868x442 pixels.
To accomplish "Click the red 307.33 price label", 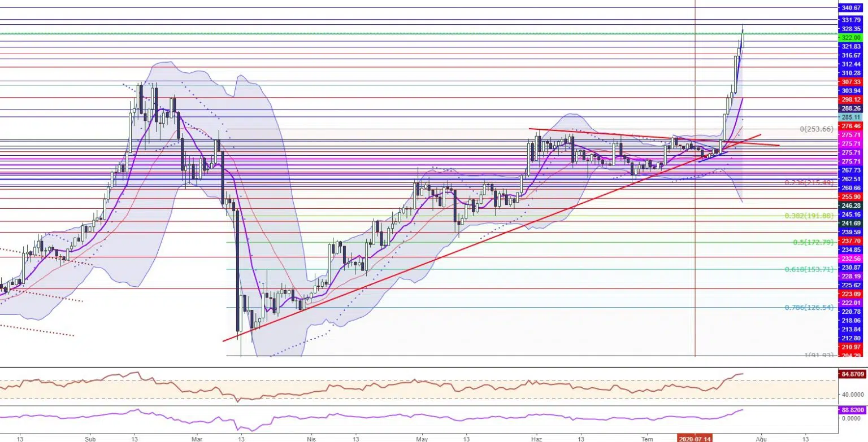I will coord(850,82).
